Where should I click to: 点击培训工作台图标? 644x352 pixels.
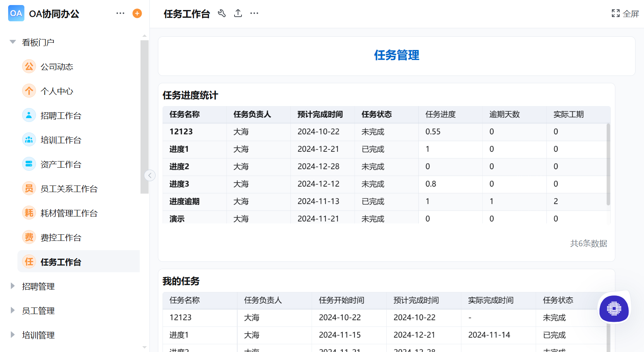coord(29,139)
